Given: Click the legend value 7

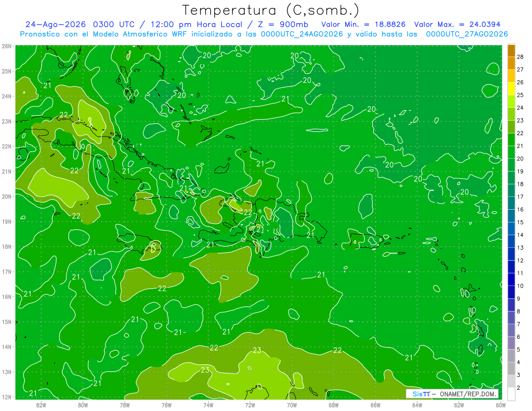Looking at the screenshot, I should click(x=518, y=324).
